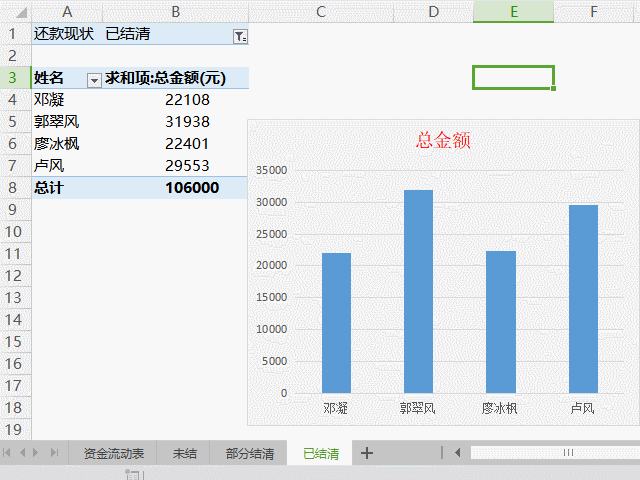
Task: Click the selected cell E3
Action: 513,78
